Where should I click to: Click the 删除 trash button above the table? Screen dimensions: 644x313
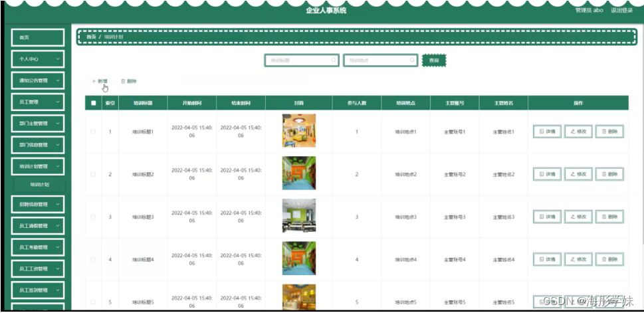point(128,81)
